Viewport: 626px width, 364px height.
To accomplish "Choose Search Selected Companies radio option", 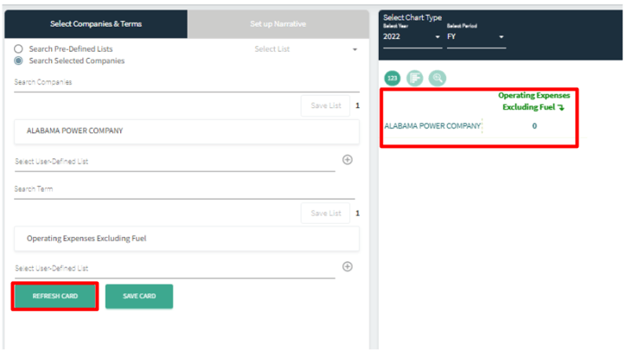I will (x=18, y=61).
